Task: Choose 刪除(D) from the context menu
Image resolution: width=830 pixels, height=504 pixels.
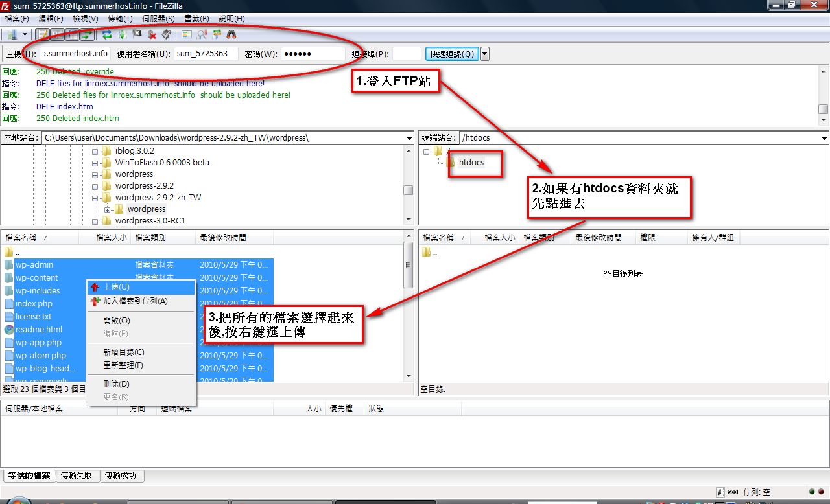Action: coord(141,384)
